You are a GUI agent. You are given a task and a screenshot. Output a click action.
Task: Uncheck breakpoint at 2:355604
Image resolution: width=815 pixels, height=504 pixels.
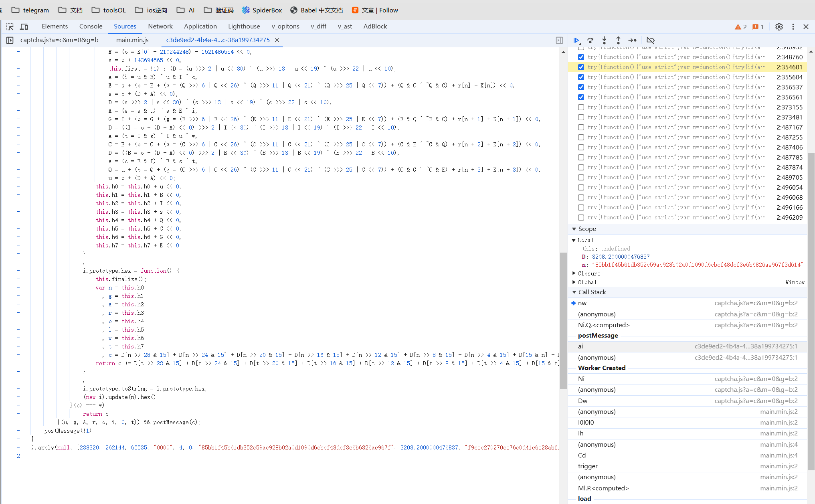[x=581, y=77]
